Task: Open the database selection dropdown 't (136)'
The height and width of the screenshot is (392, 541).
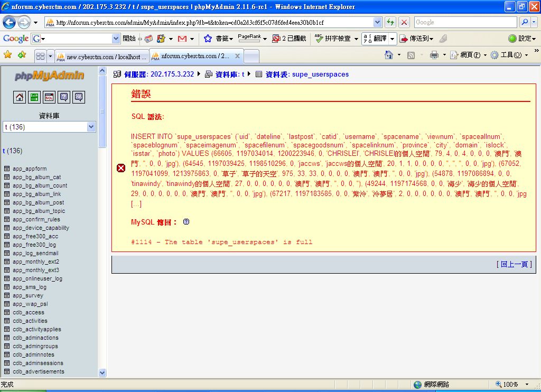Action: pos(49,127)
